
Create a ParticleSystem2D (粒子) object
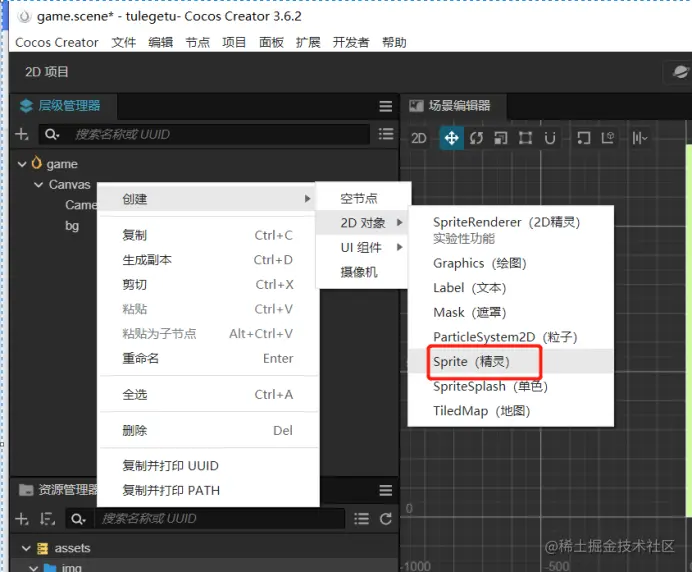pyautogui.click(x=510, y=337)
